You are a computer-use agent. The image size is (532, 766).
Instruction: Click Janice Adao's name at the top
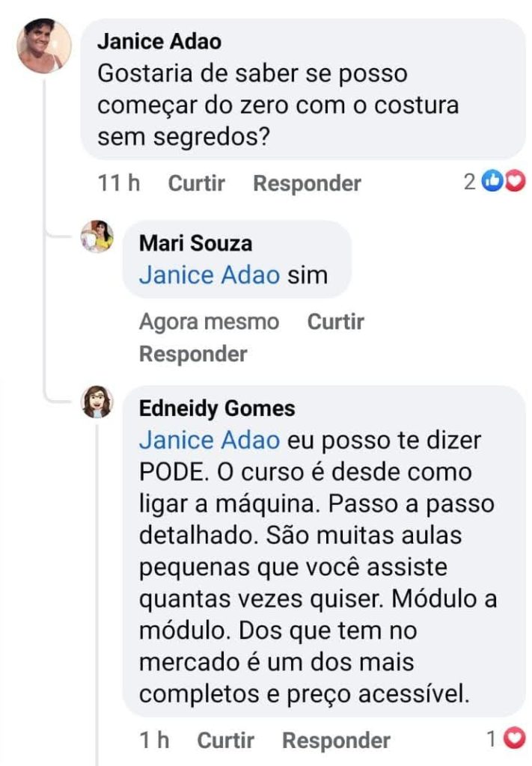[159, 41]
